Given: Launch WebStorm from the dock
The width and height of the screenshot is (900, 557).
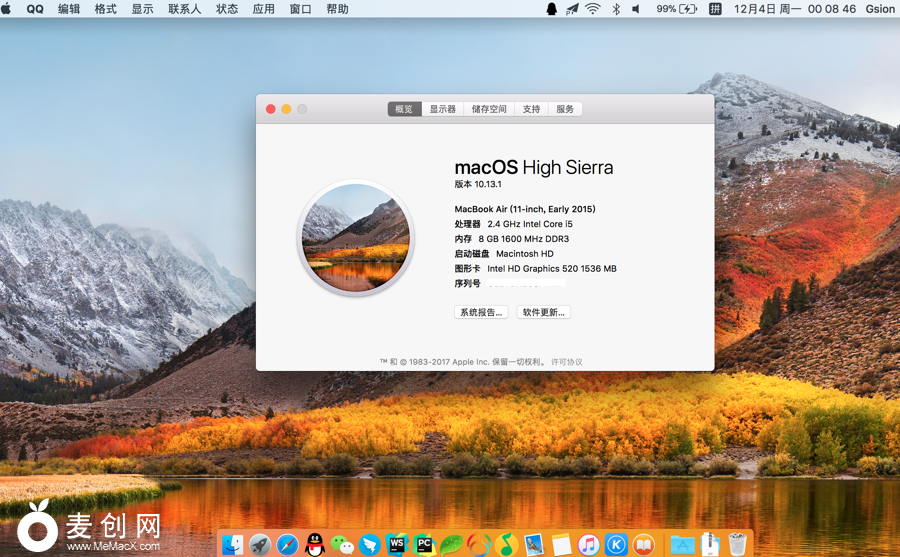Looking at the screenshot, I should click(x=397, y=544).
